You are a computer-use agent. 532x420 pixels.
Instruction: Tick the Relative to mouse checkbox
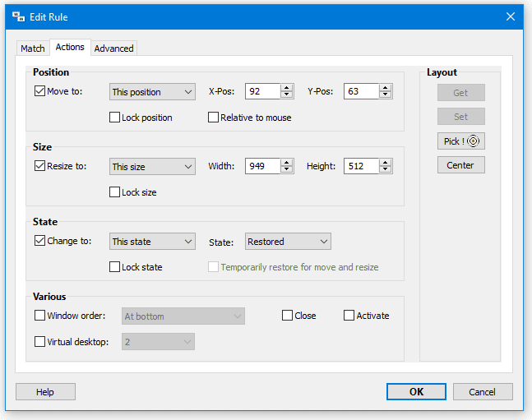[x=214, y=118]
